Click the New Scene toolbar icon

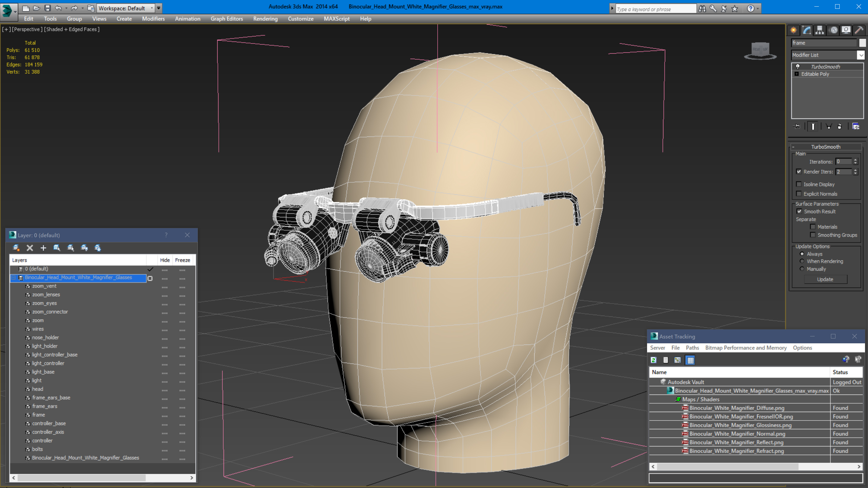[x=26, y=8]
